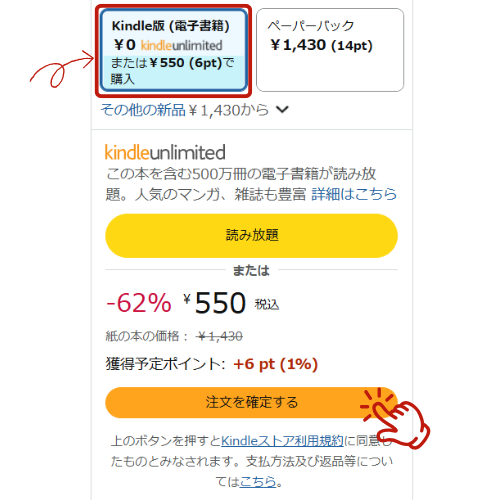Open the 詳細はこちら link
This screenshot has height=500, width=500.
(354, 194)
